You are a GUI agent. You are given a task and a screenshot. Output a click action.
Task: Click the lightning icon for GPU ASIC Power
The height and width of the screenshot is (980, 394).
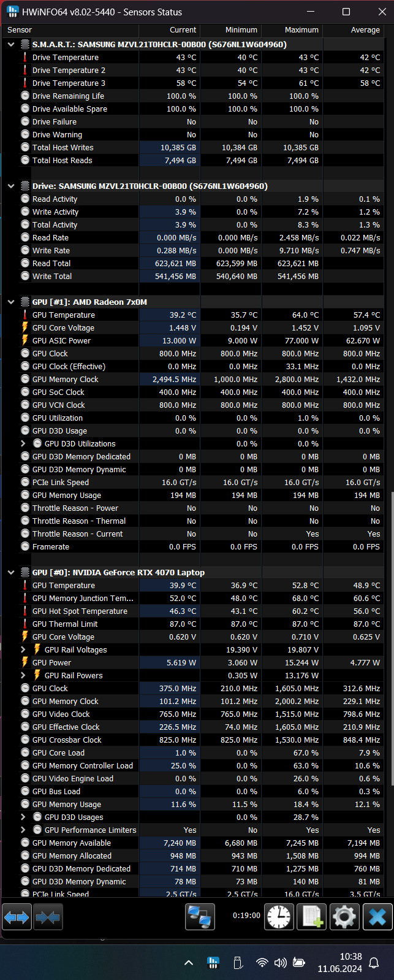tap(25, 341)
